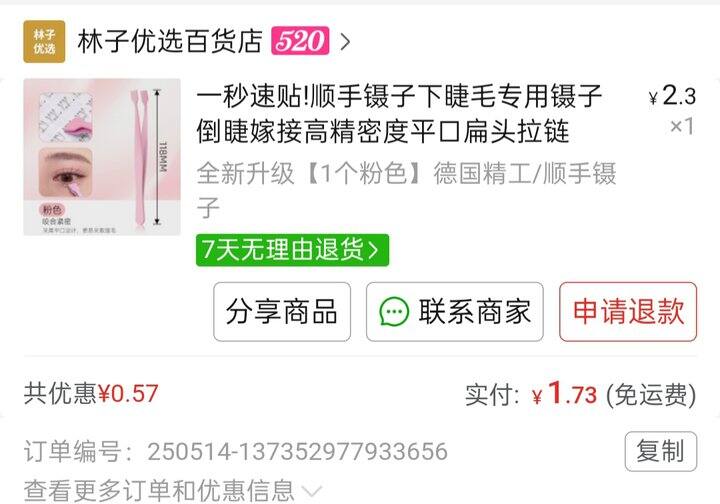Viewport: 720px width, 504px height.
Task: Tap the down chevron for more order info
Action: click(x=313, y=491)
